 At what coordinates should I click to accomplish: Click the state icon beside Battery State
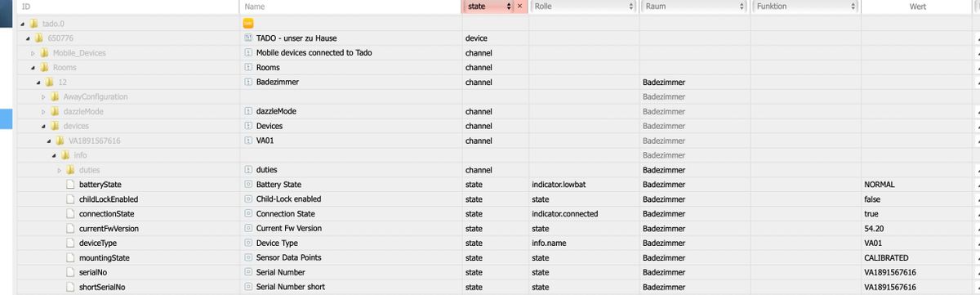pyautogui.click(x=248, y=185)
